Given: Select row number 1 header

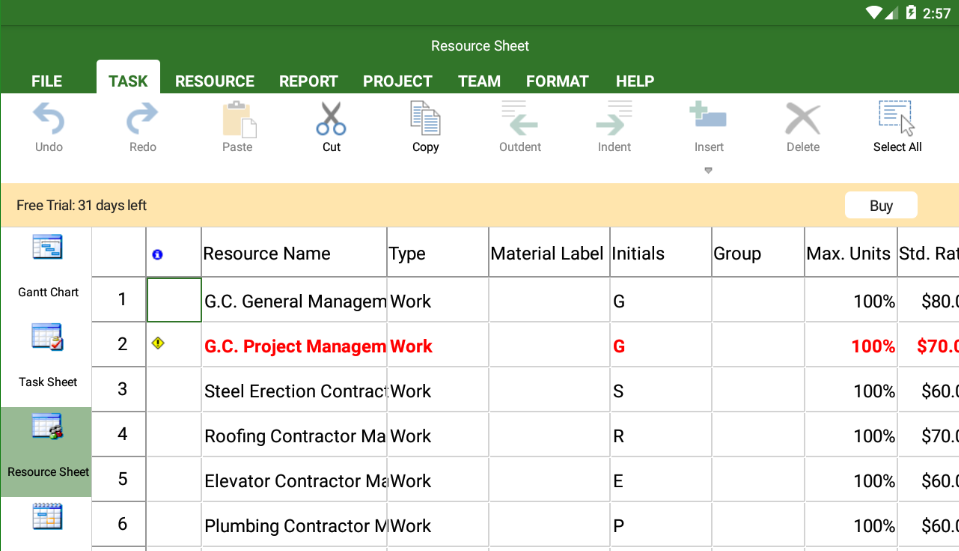Looking at the screenshot, I should click(x=119, y=300).
